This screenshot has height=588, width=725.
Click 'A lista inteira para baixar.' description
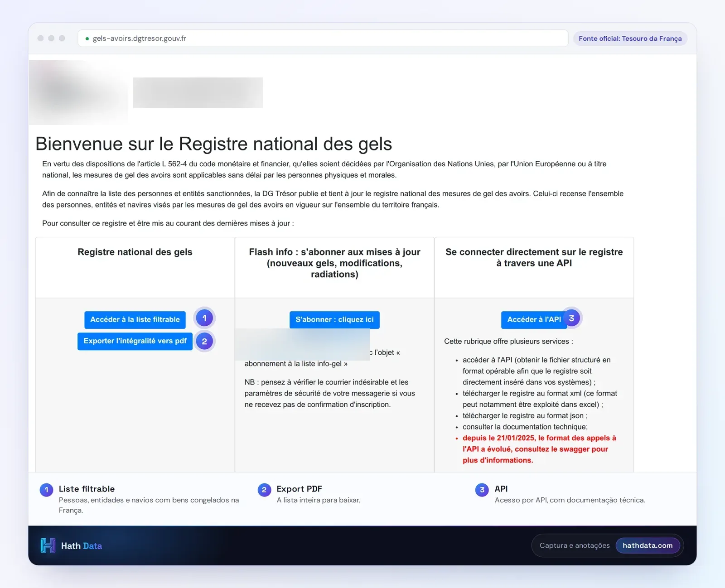[x=318, y=500]
